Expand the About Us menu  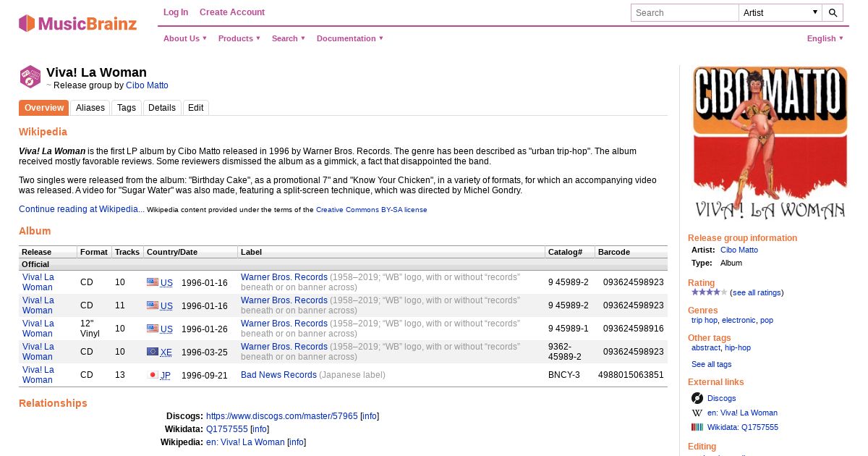(x=185, y=38)
